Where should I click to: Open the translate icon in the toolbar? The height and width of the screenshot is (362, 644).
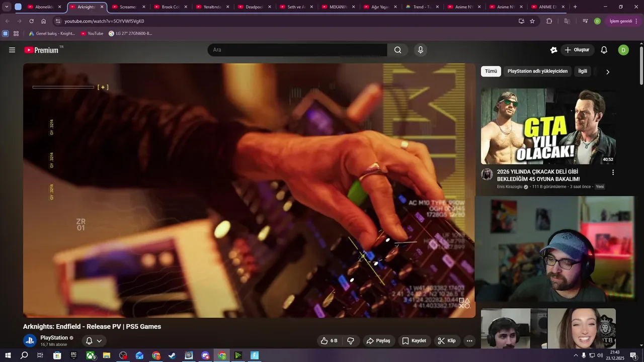(567, 21)
